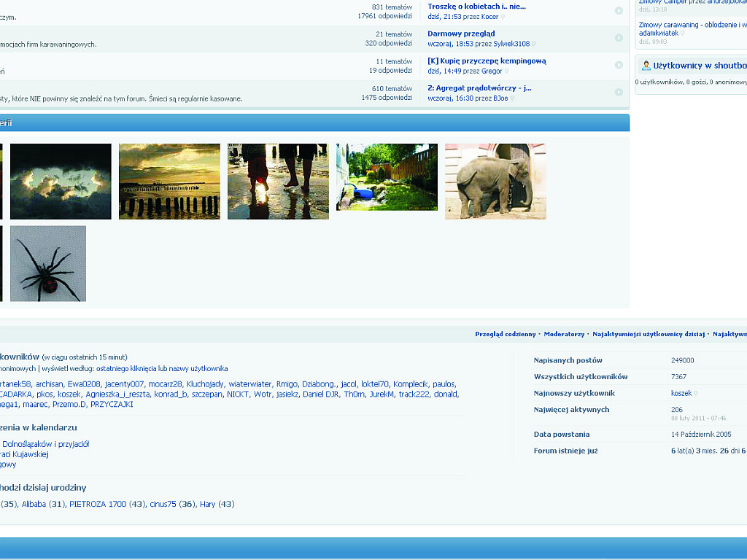Click the small icon beside newest user koszek
Screen dimensions: 747x560
pyautogui.click(x=695, y=393)
